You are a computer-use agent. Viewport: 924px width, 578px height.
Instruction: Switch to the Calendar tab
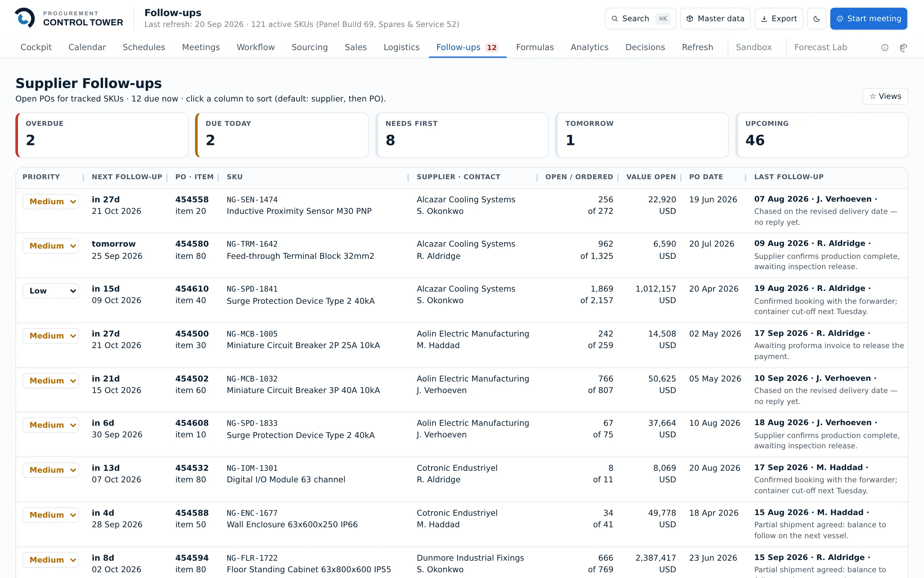point(87,48)
